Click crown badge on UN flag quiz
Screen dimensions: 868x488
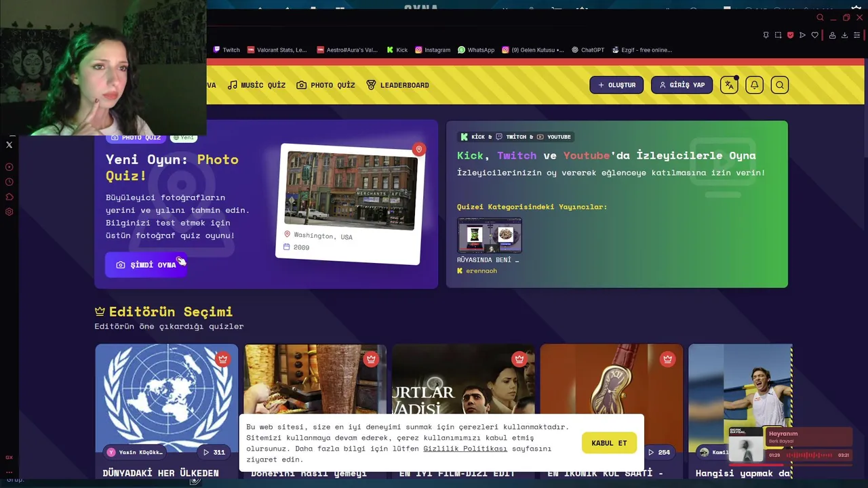222,359
